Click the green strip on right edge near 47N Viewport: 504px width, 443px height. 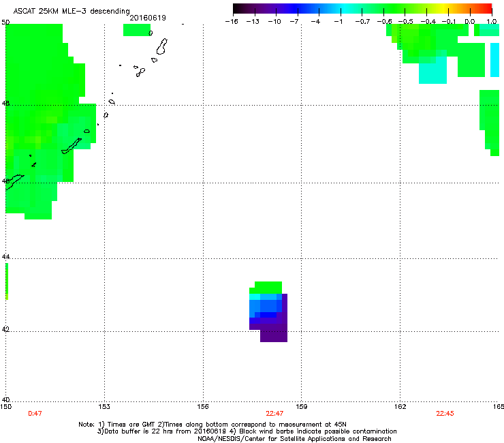[490, 122]
